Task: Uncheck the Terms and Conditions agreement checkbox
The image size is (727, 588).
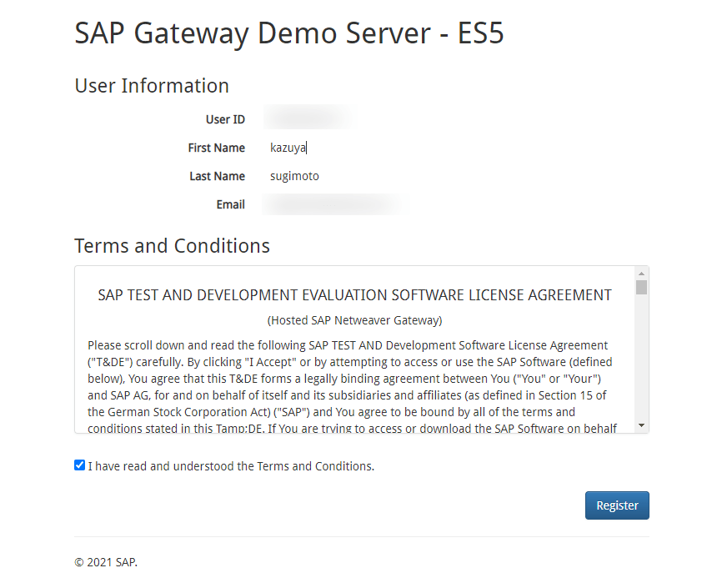Action: 80,465
